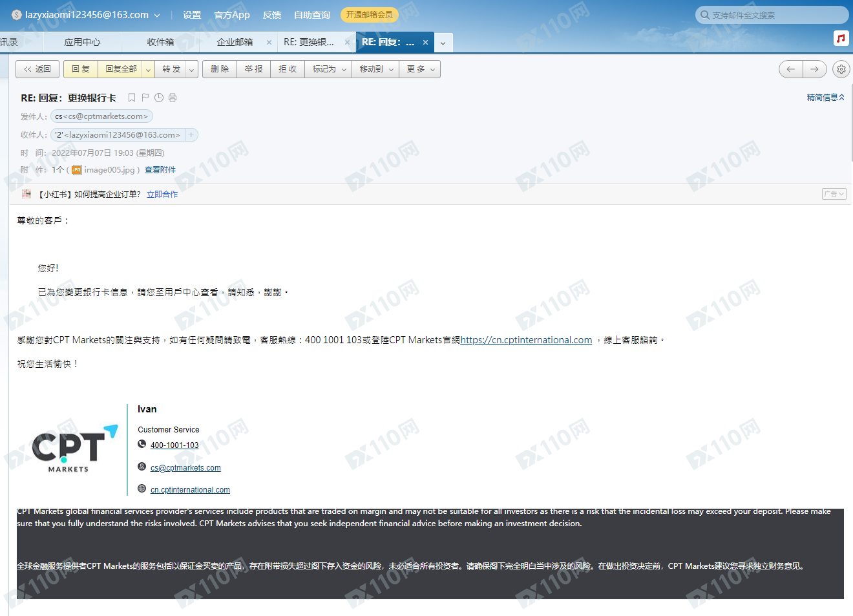
Task: Click the CPT Markets logo image
Action: click(x=75, y=449)
